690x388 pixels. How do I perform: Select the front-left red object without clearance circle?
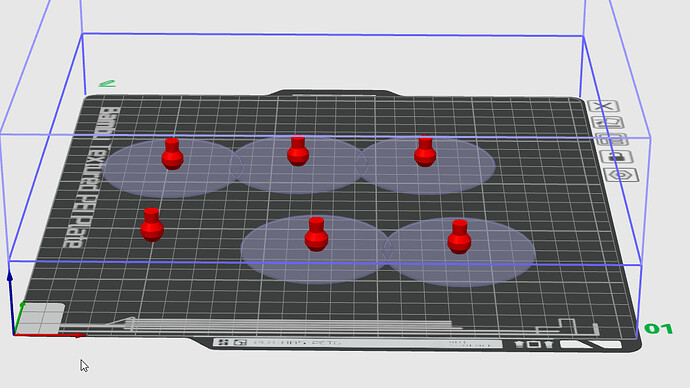tap(152, 225)
